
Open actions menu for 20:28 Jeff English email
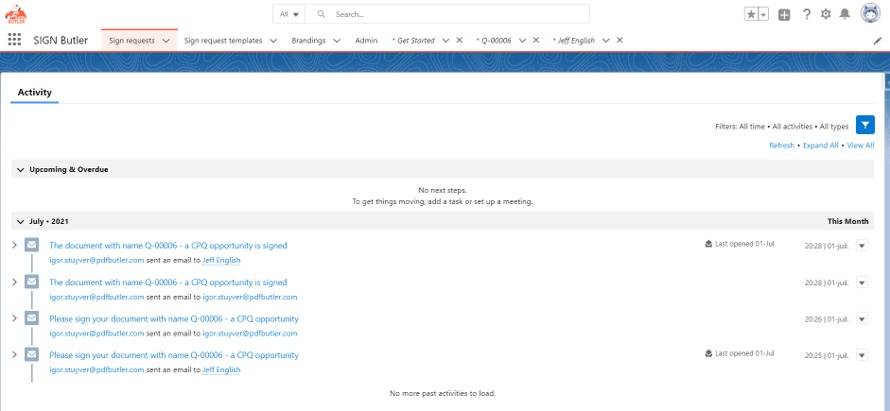click(x=862, y=246)
